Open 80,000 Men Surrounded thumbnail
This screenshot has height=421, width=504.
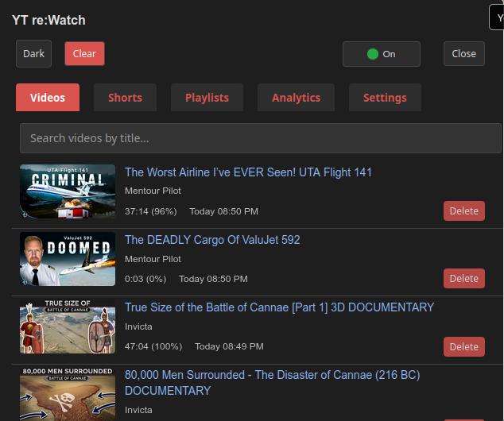(68, 394)
